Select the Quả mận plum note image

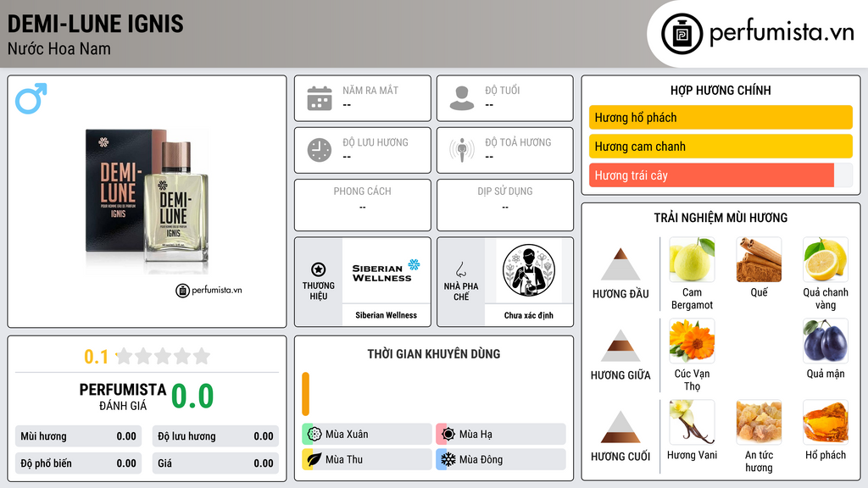pyautogui.click(x=826, y=341)
